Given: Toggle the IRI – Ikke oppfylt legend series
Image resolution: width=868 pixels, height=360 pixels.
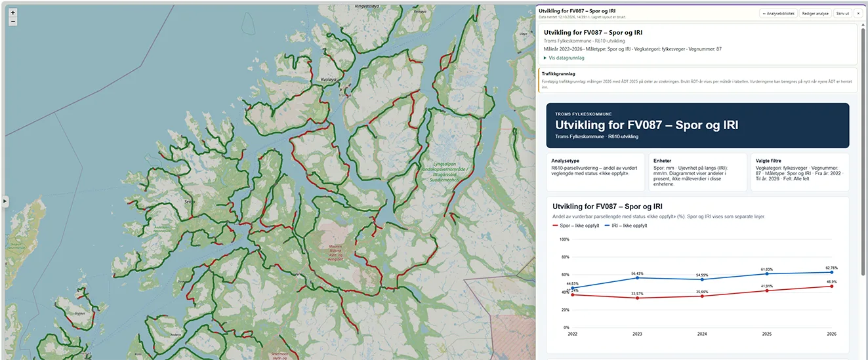Looking at the screenshot, I should click(x=625, y=225).
